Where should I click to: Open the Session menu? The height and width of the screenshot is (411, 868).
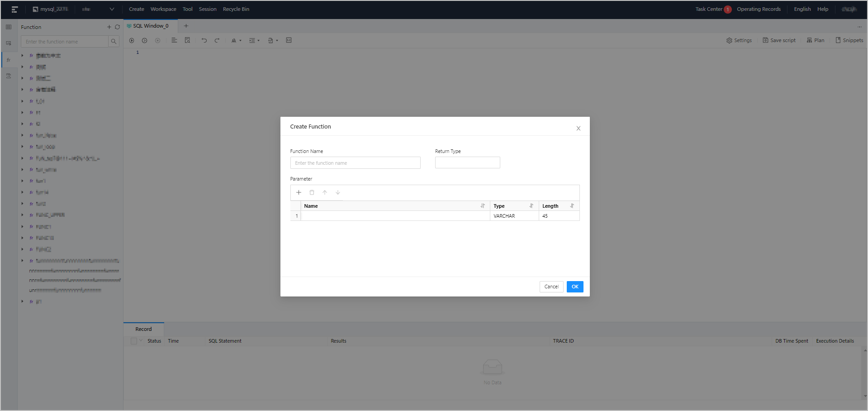[208, 9]
